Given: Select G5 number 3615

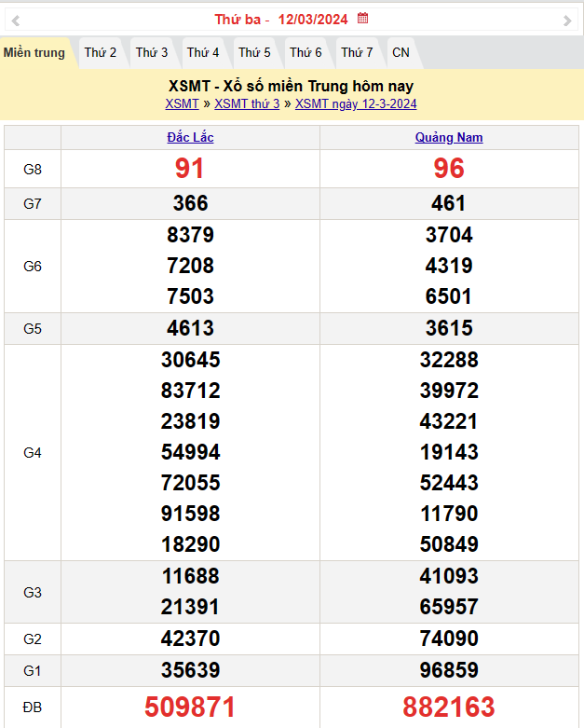Looking at the screenshot, I should [x=449, y=328].
